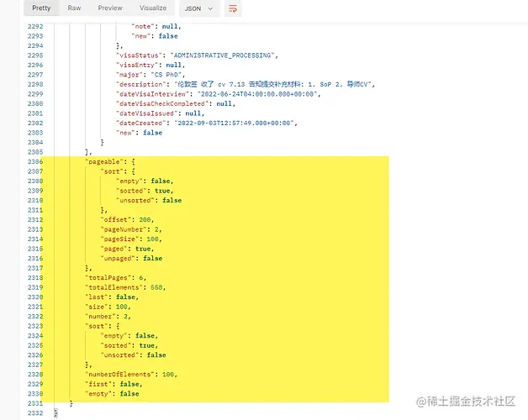Click the "dateVisaCheckCompleted" key

click(162, 104)
